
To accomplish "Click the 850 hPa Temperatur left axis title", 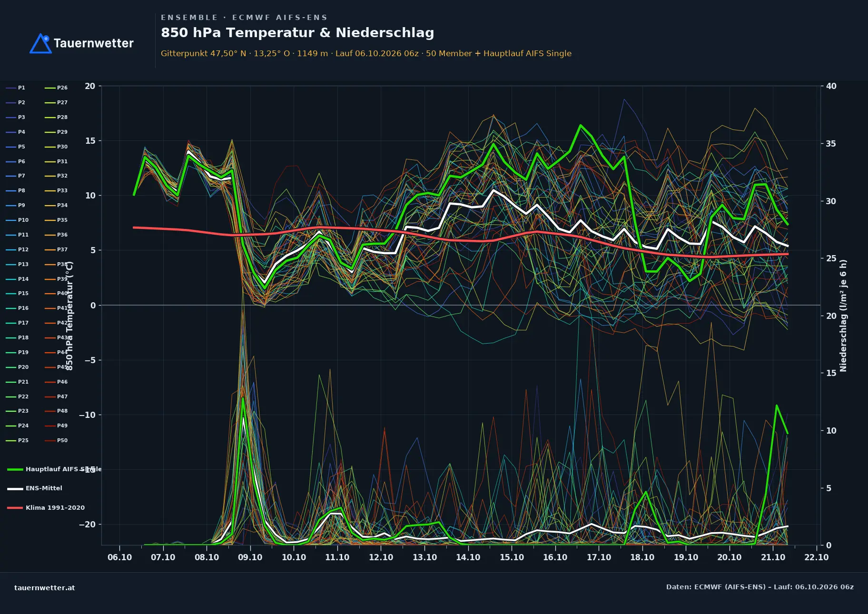I will click(x=69, y=316).
